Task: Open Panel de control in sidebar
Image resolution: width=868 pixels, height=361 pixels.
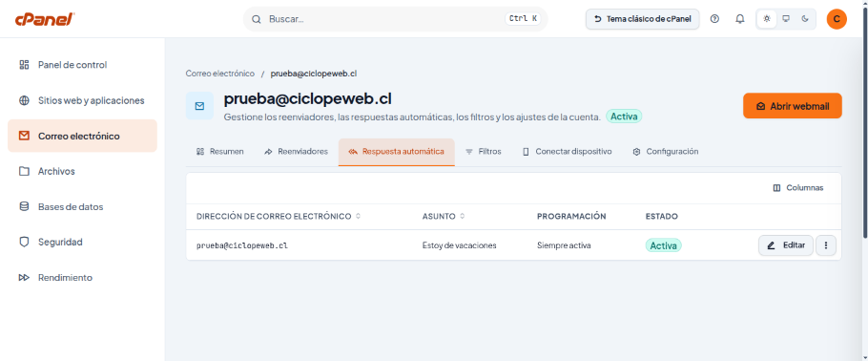Action: (x=82, y=65)
